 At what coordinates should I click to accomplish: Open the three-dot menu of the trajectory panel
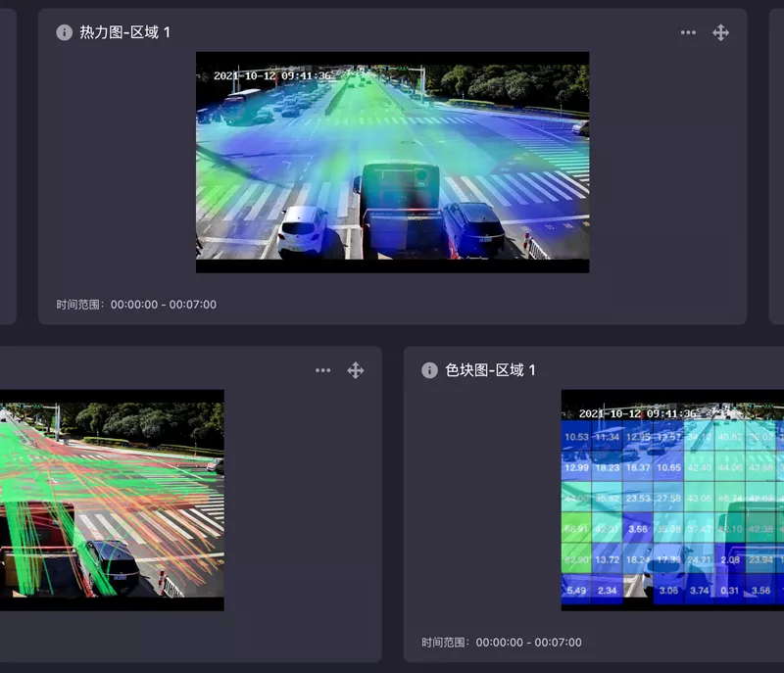coord(323,370)
